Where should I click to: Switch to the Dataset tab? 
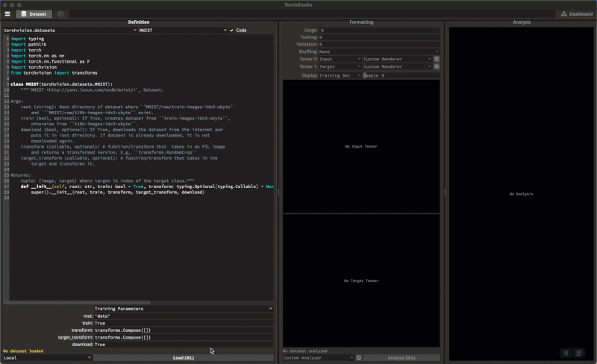coord(34,14)
